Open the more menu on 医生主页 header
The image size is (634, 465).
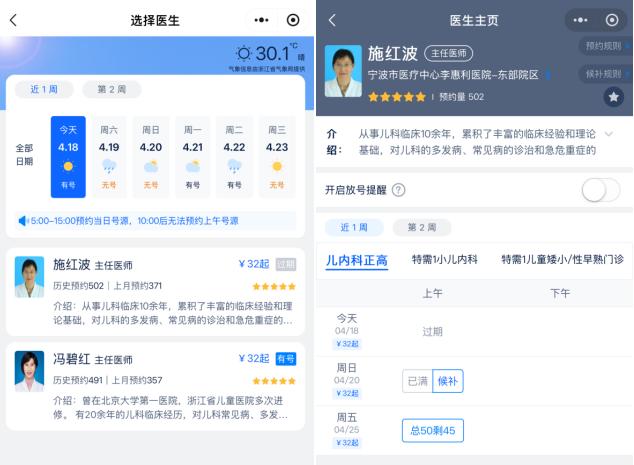click(580, 20)
